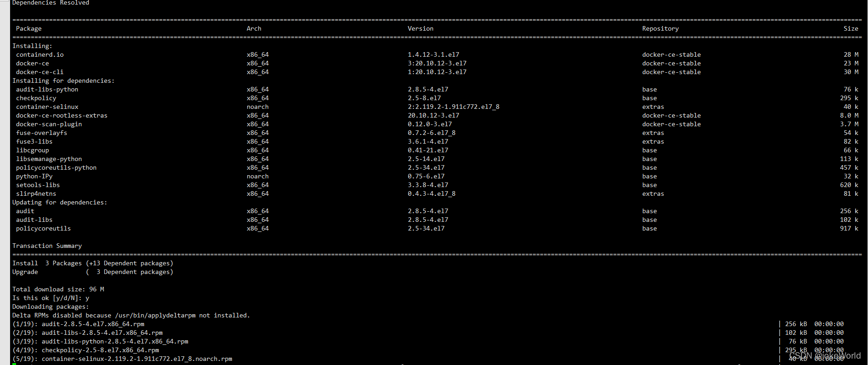This screenshot has height=365, width=868.
Task: Click Installing for dependencies: heading
Action: tap(64, 81)
